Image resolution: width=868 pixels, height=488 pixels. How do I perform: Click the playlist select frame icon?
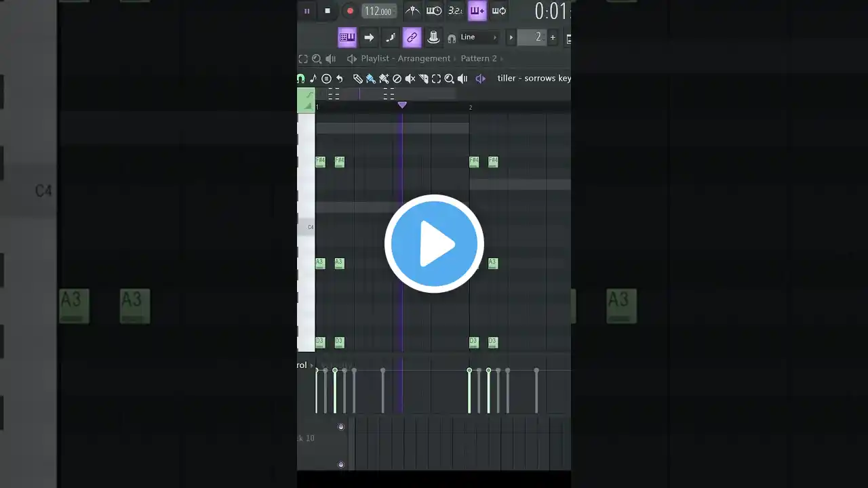click(303, 59)
